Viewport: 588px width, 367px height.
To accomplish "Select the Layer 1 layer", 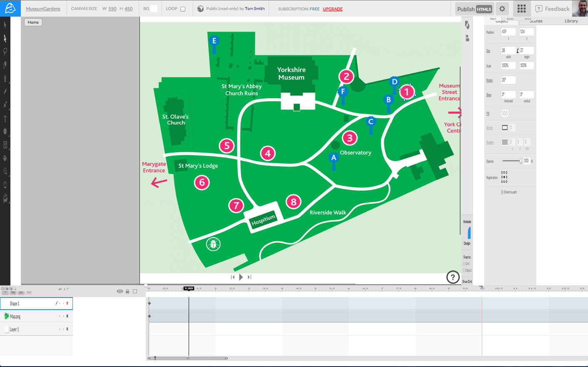I will 36,329.
